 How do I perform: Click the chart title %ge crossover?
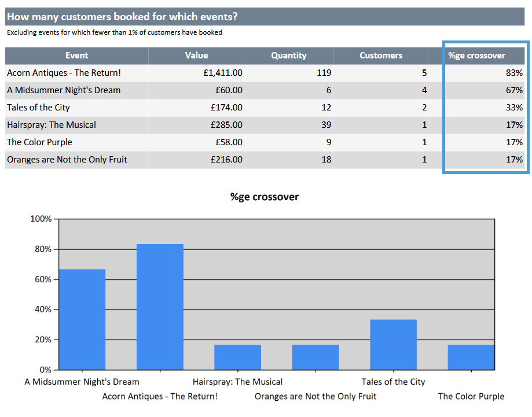click(265, 197)
